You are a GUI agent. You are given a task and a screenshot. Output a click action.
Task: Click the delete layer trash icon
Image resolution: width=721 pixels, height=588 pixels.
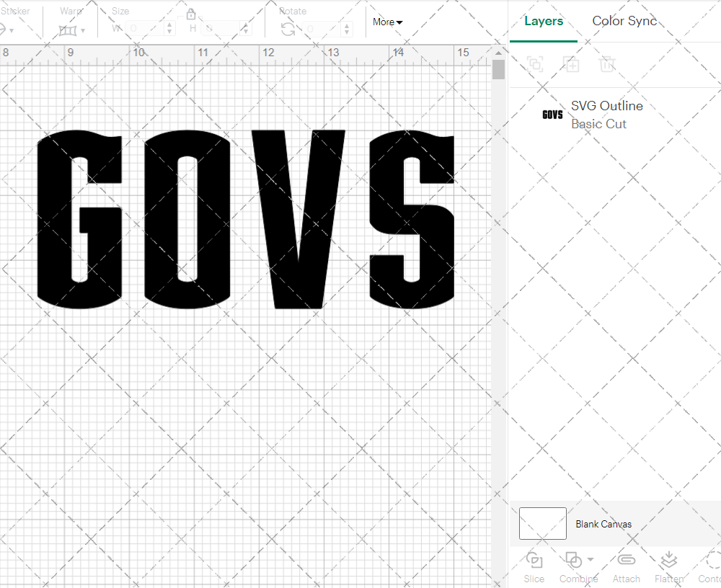pos(607,64)
